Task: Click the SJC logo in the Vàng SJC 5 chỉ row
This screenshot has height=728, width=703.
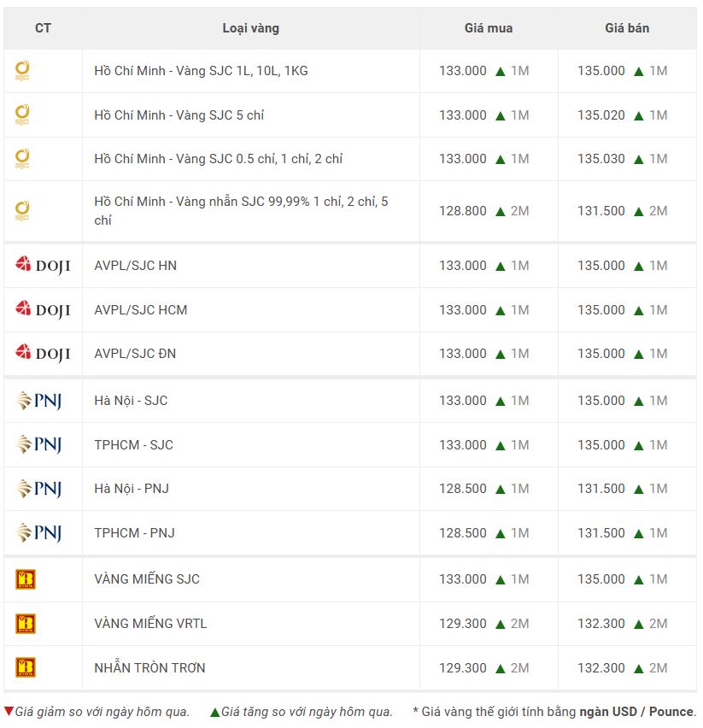Action: pyautogui.click(x=22, y=114)
